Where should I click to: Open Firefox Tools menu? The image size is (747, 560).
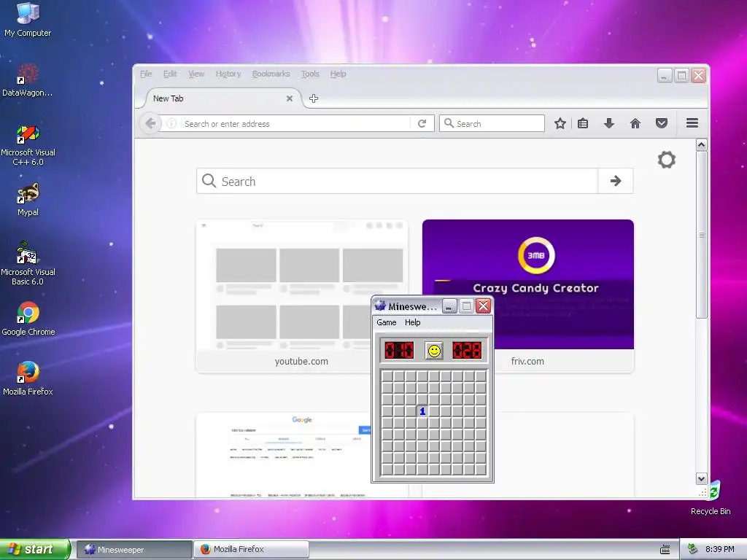click(310, 74)
